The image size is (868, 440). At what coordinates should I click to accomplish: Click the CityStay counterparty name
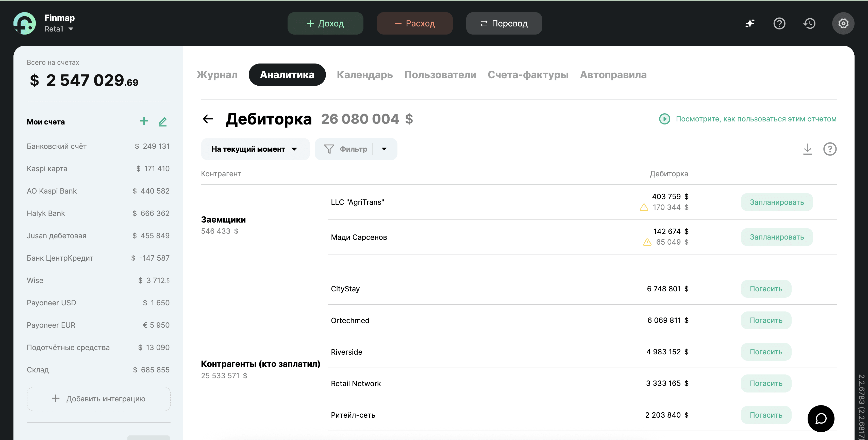tap(345, 289)
